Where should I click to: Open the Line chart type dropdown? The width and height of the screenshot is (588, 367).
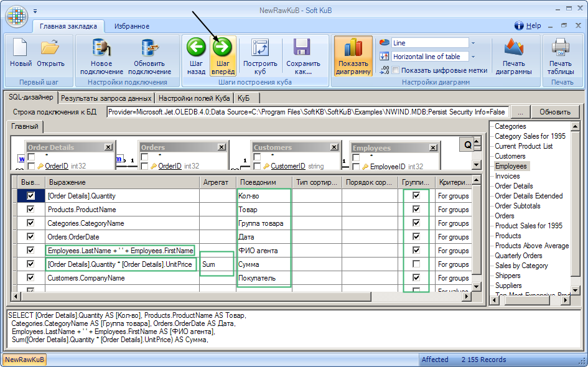coord(473,43)
